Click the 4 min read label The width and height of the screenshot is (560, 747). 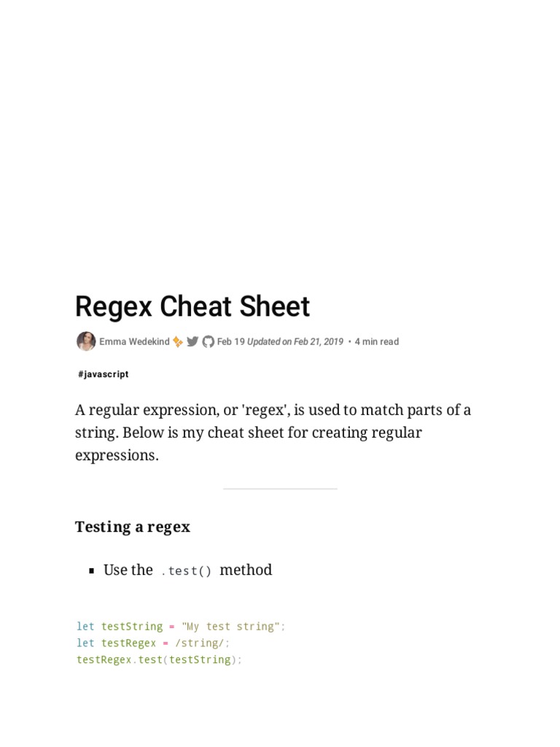[377, 341]
